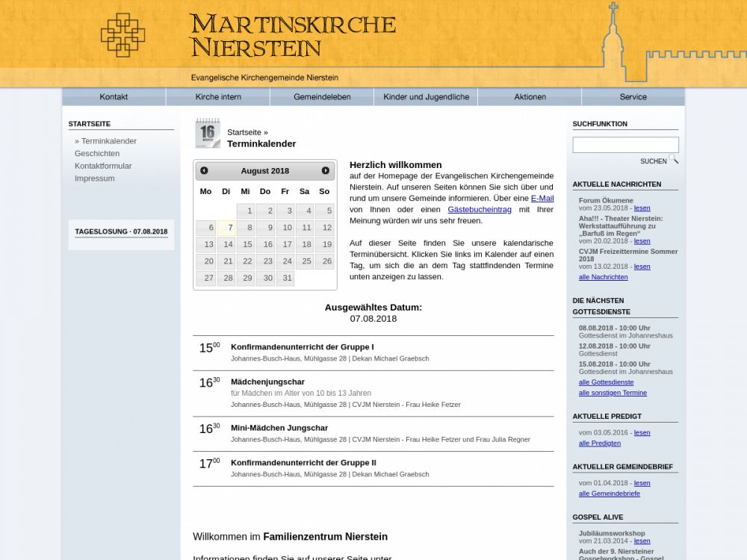The height and width of the screenshot is (560, 747).
Task: Open the Gästebucheintrag link
Action: [479, 209]
